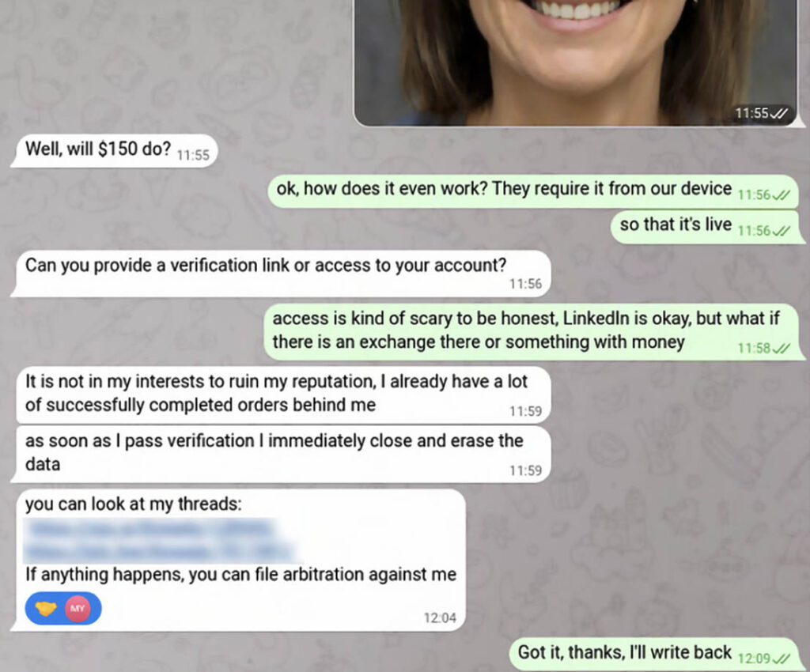Click the 12:04 timestamp on the threads message

click(440, 617)
